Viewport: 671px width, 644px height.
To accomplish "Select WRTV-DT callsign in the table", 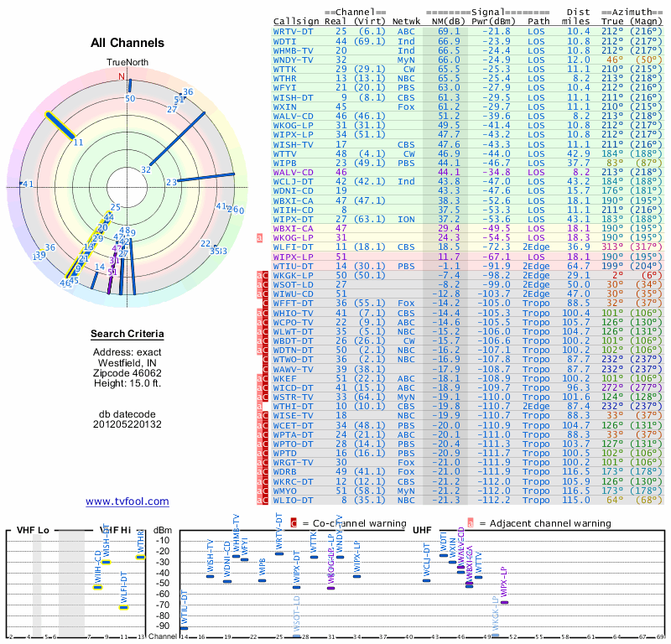I will (293, 32).
